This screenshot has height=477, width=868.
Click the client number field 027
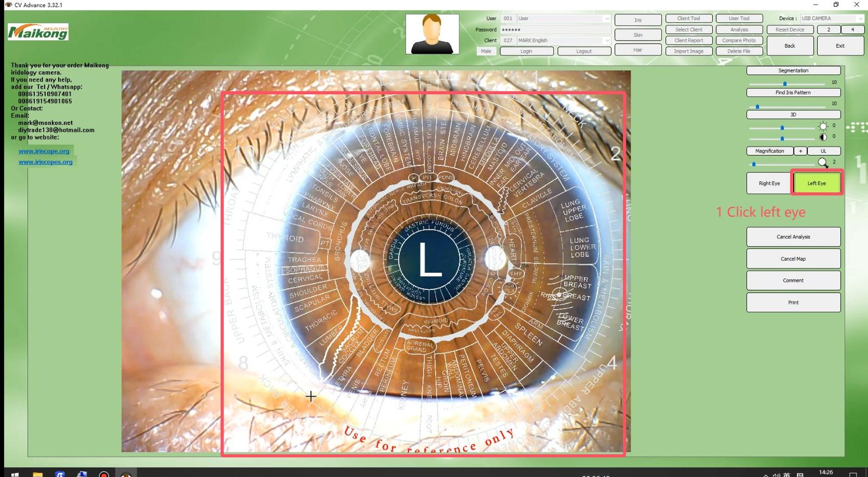click(x=508, y=40)
